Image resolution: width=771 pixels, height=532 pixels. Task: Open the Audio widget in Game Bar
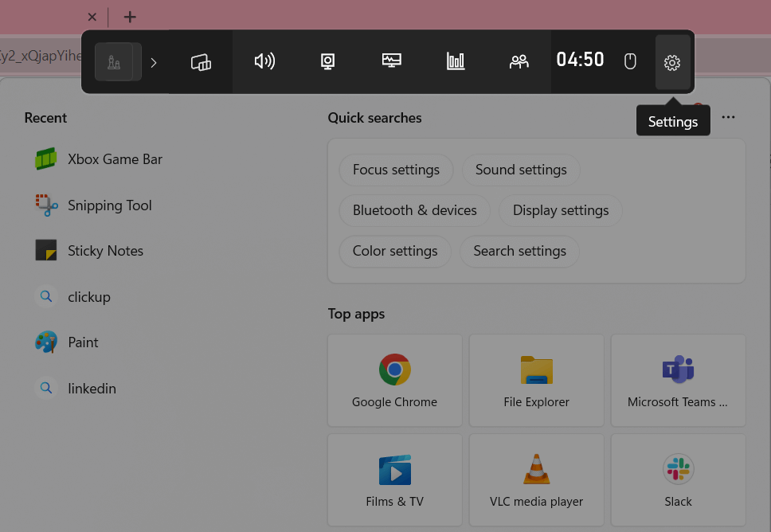(264, 61)
